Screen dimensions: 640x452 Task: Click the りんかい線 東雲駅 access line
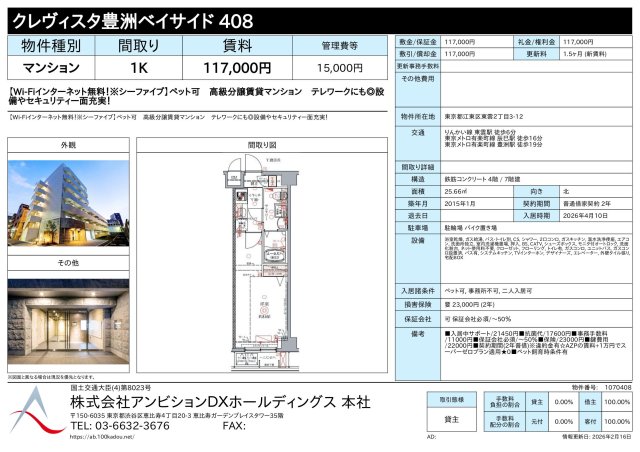click(x=480, y=132)
